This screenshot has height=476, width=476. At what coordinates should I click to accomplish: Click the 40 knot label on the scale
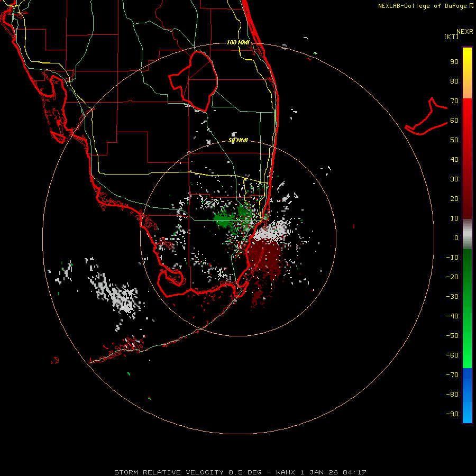tap(454, 160)
